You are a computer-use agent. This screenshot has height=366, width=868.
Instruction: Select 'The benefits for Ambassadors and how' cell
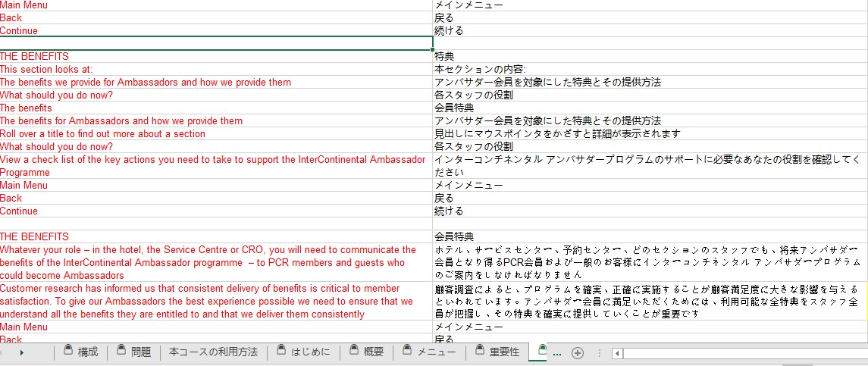216,120
